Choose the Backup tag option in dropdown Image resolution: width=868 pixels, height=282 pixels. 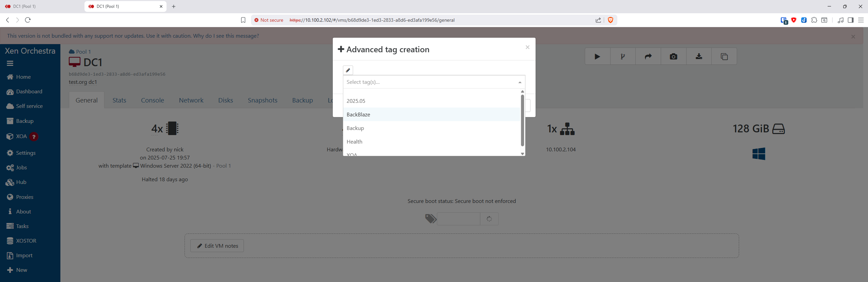pyautogui.click(x=432, y=128)
